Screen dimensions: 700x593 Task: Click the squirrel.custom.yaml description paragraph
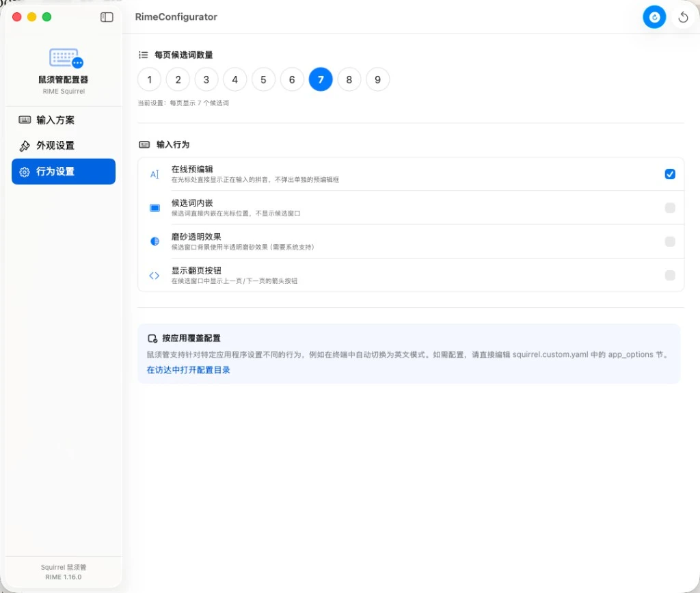[x=409, y=354]
